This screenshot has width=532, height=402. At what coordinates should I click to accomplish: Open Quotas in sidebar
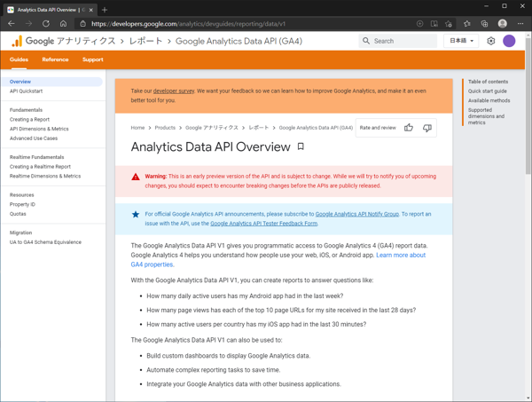(x=18, y=214)
